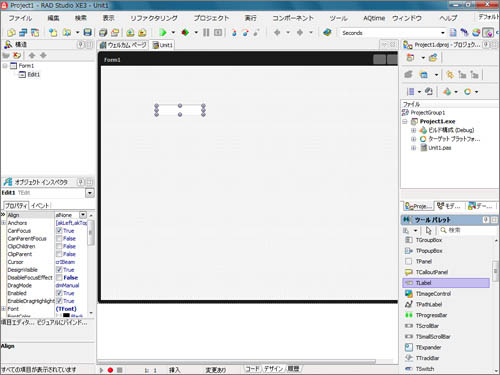Click the move up arrow in Structure panel
The width and height of the screenshot is (500, 375).
(32, 55)
